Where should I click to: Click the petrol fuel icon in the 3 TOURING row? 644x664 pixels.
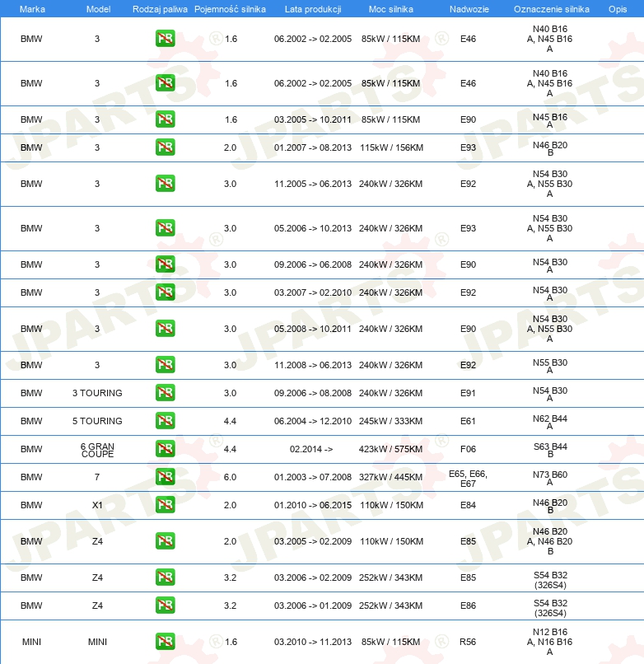166,393
